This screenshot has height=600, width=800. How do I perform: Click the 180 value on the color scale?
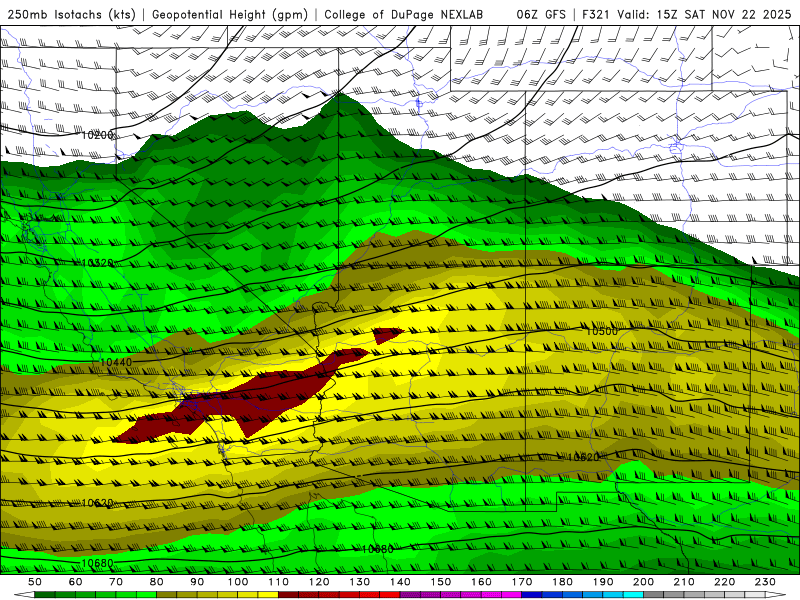pos(562,582)
